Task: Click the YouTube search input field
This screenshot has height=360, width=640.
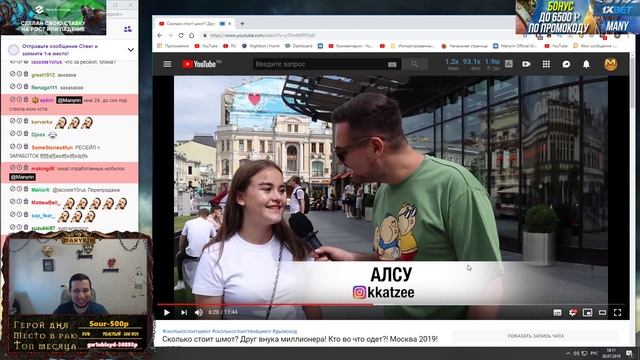Action: [x=320, y=64]
